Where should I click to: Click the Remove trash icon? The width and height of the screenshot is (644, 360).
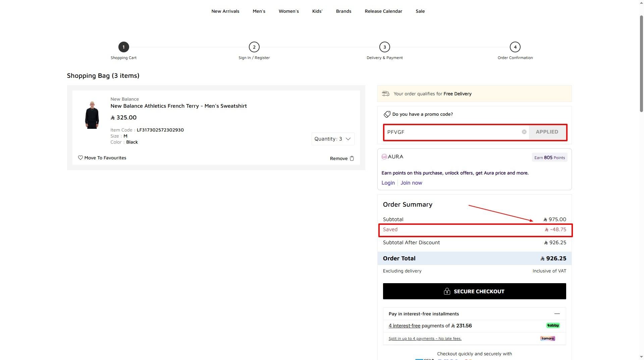pos(352,158)
